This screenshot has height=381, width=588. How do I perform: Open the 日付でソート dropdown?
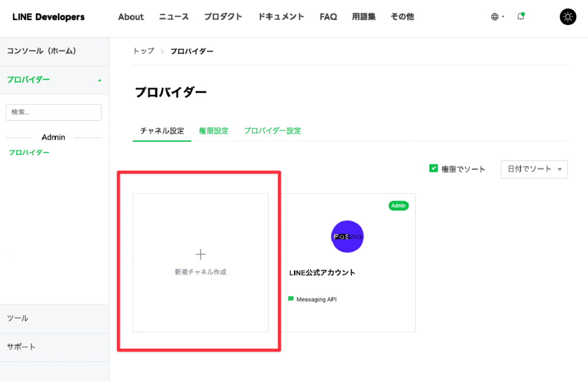tap(534, 169)
